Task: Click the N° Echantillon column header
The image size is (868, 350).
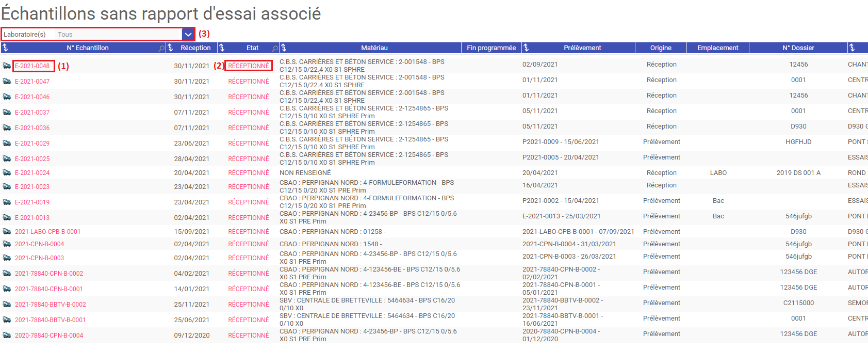Action: pos(88,48)
